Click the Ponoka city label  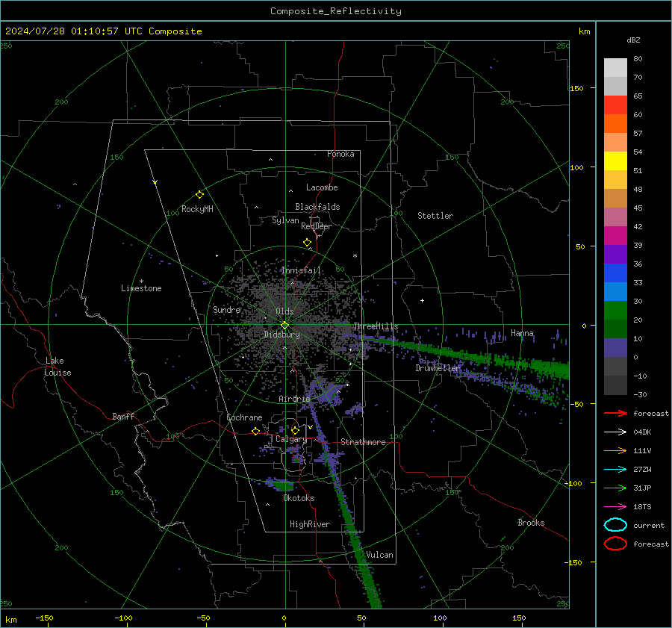340,154
